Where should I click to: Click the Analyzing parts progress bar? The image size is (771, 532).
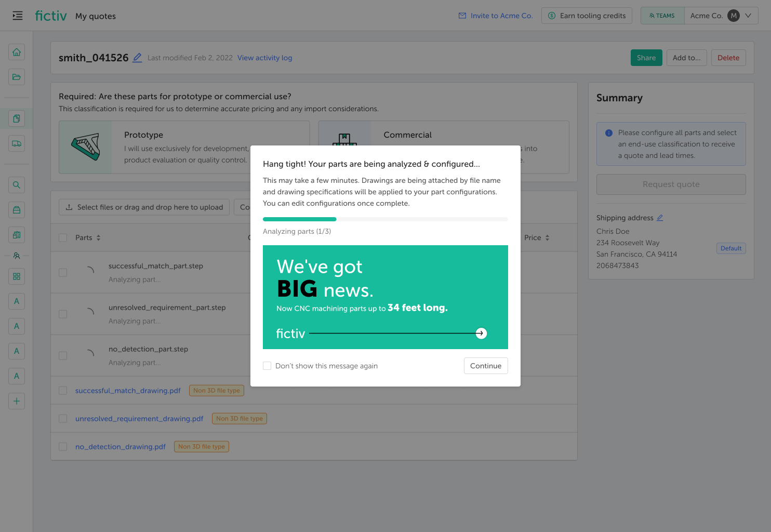click(x=385, y=219)
